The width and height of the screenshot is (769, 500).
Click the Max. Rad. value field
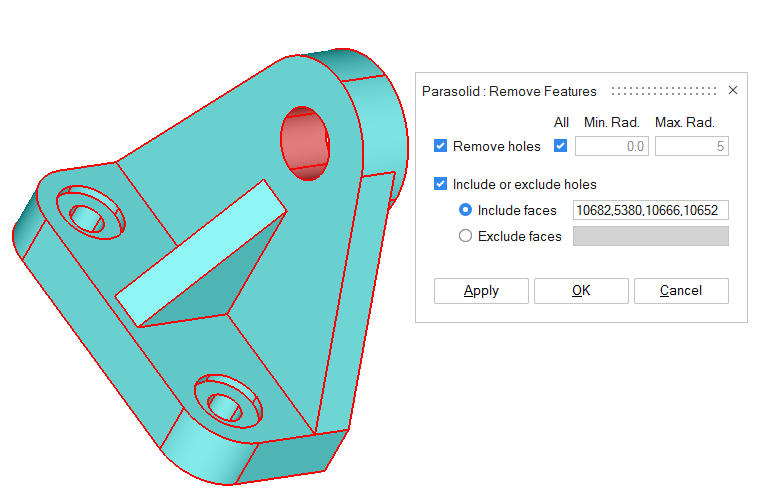(691, 146)
